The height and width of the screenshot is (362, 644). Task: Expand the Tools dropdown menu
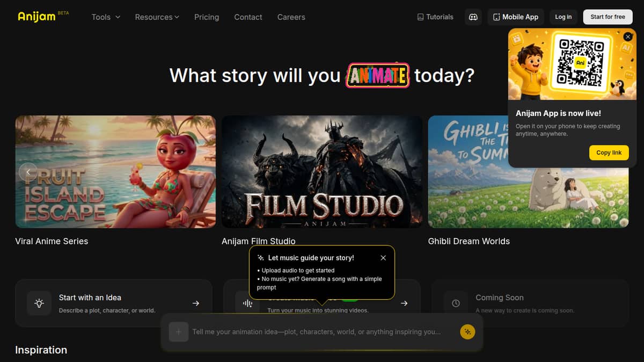pyautogui.click(x=106, y=17)
